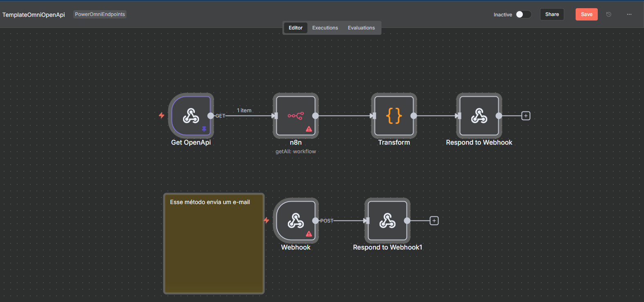Image resolution: width=644 pixels, height=302 pixels.
Task: Click the pin icon on Get OpenApi
Action: tap(204, 129)
